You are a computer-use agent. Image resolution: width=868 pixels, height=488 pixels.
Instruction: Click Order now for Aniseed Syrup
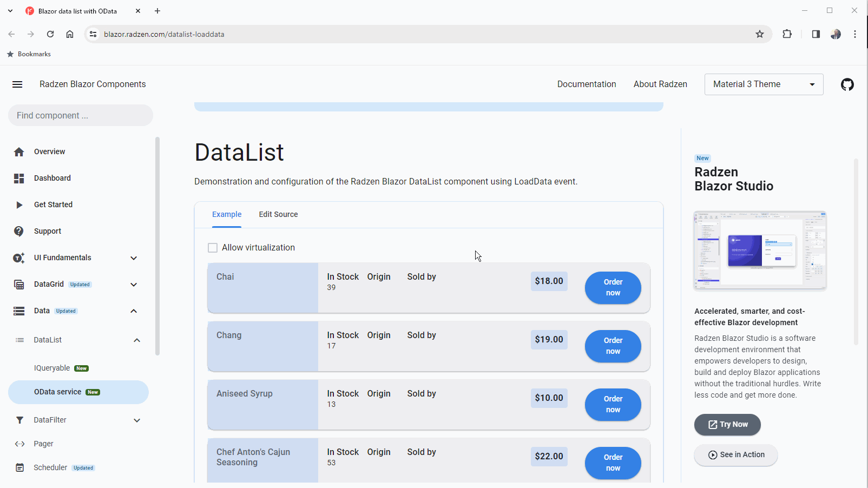(x=613, y=405)
